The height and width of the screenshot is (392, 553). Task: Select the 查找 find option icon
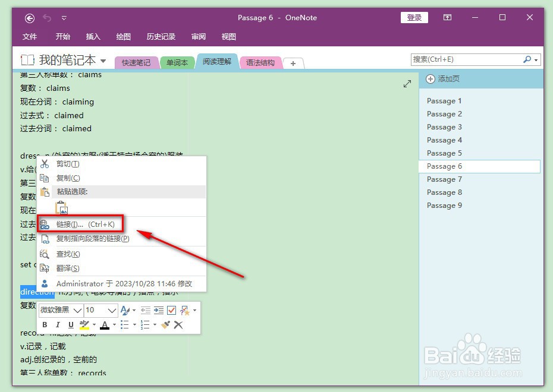point(45,254)
